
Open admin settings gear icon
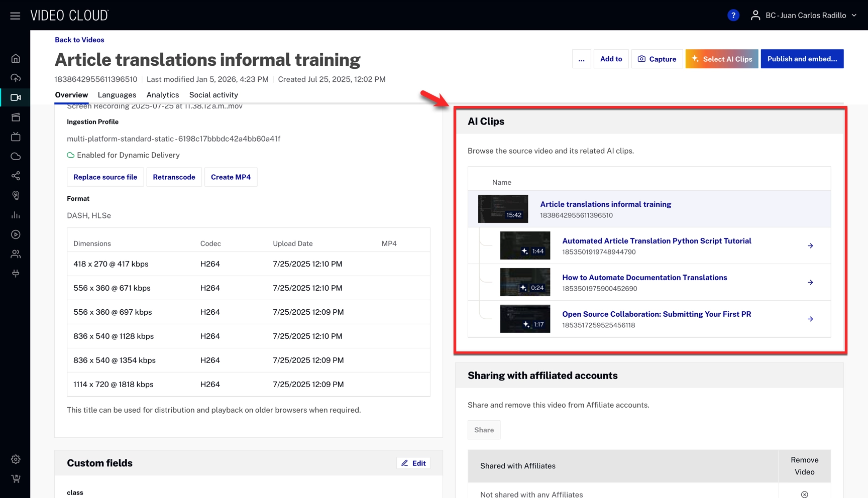(x=16, y=459)
